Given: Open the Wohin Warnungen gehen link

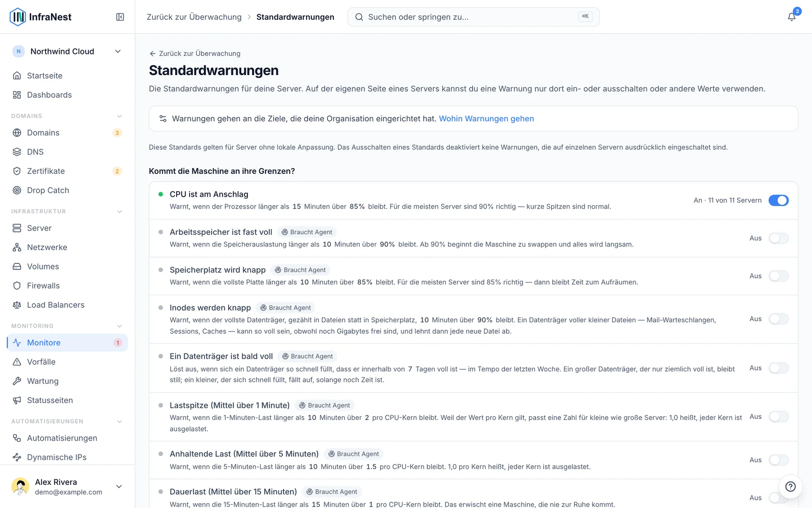Looking at the screenshot, I should coord(486,118).
